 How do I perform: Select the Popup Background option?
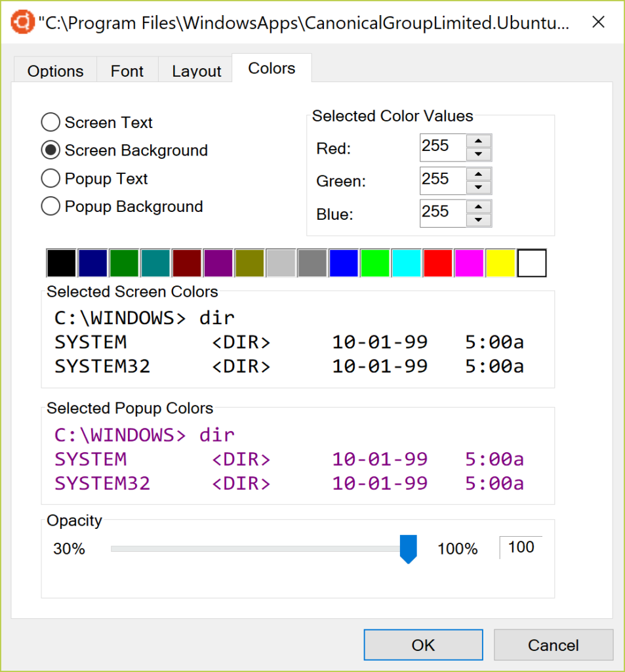click(50, 206)
